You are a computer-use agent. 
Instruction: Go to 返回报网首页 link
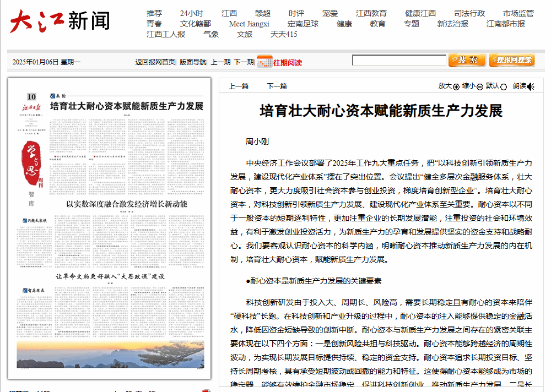155,62
